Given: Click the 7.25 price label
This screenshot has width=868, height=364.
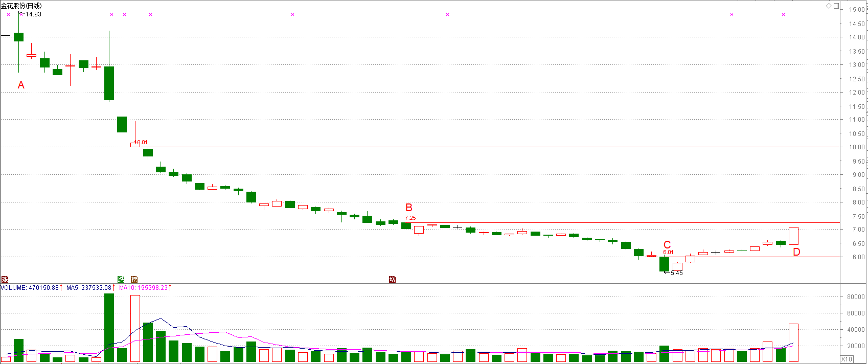Looking at the screenshot, I should pos(410,218).
